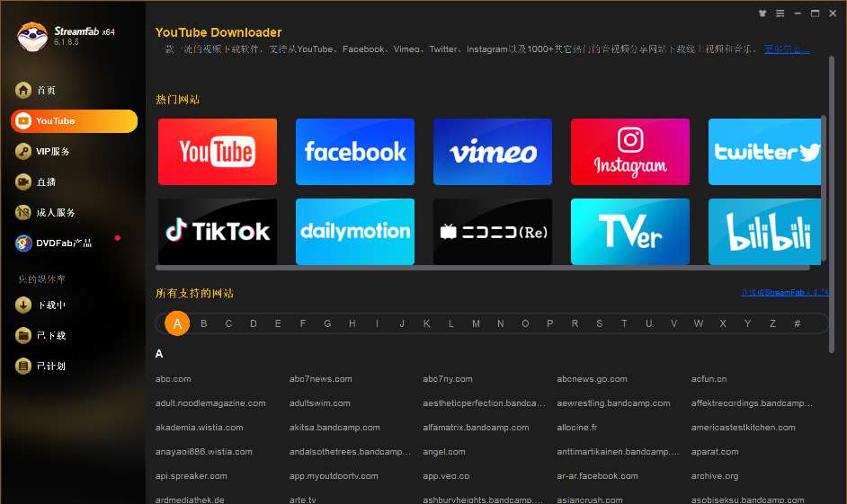The image size is (847, 504).
Task: Click the horizontal scrollbar under popular sites
Action: coord(482,268)
